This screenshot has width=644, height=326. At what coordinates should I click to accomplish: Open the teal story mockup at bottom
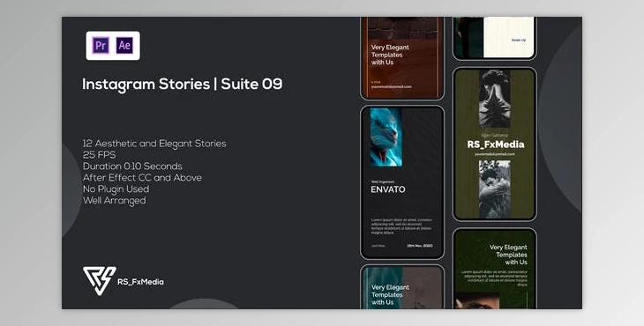point(402,286)
